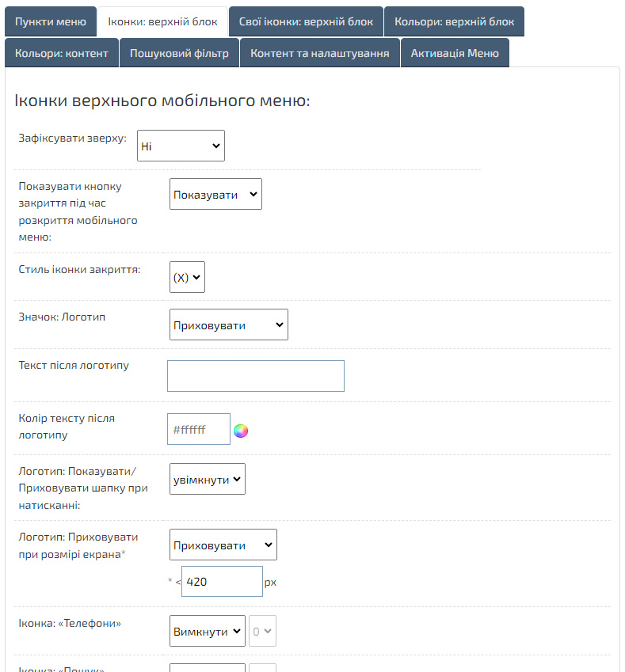This screenshot has width=625, height=672.
Task: Click the Текст після логотипу input field
Action: coord(255,376)
